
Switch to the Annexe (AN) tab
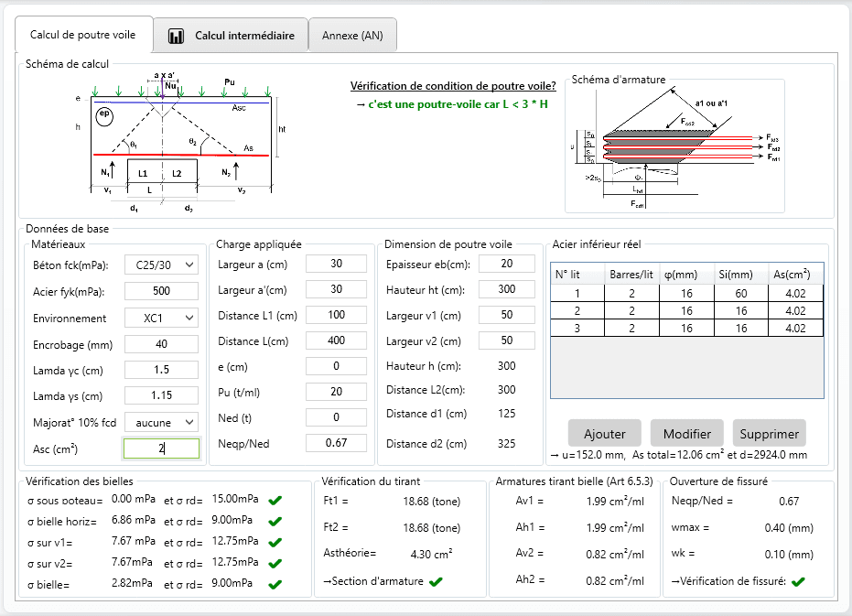click(x=352, y=35)
